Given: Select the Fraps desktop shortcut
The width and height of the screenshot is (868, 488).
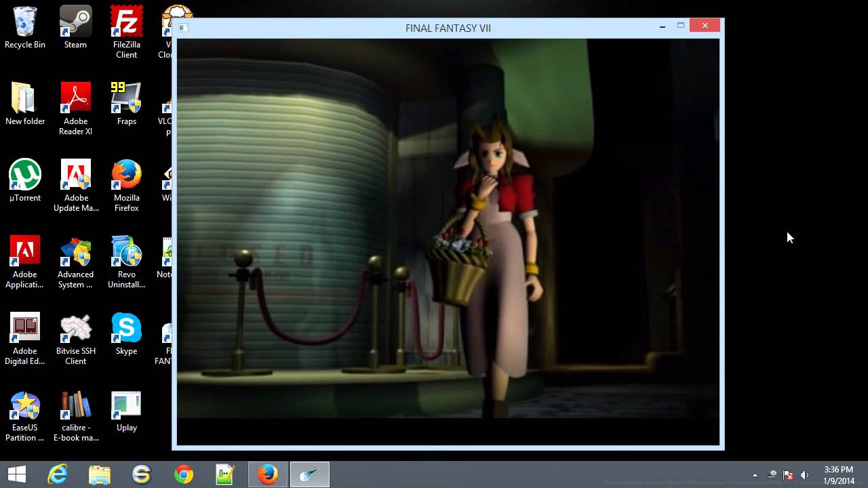Looking at the screenshot, I should pyautogui.click(x=126, y=104).
